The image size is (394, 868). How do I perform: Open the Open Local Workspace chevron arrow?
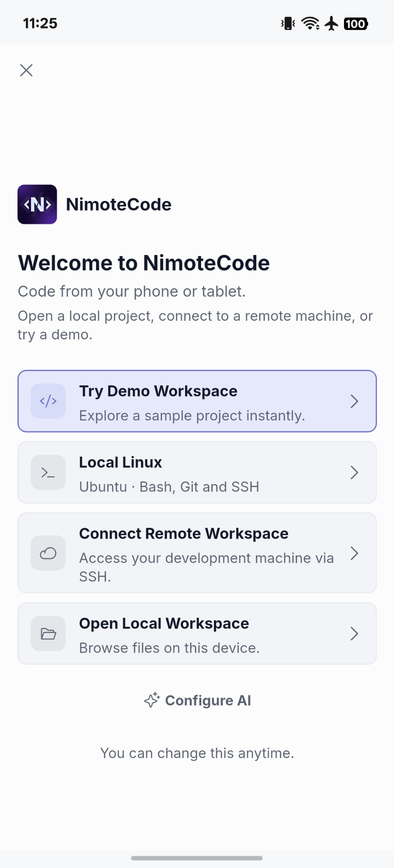tap(355, 634)
